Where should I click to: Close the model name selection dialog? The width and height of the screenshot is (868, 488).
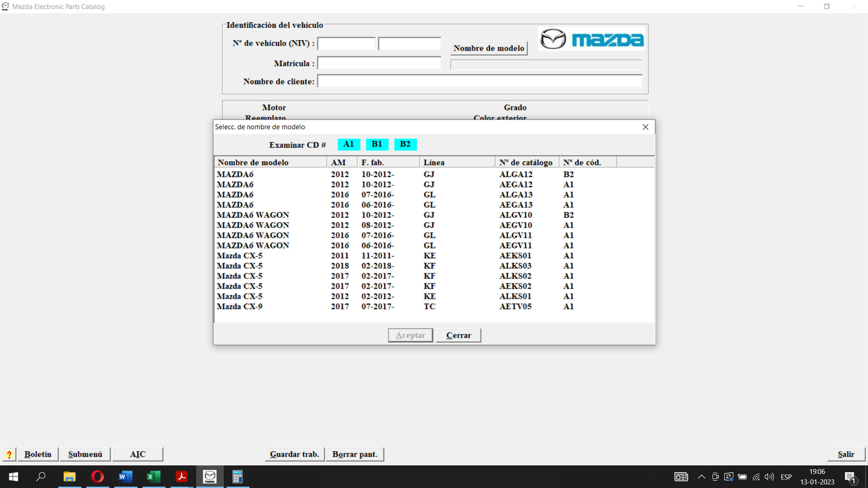click(x=646, y=127)
